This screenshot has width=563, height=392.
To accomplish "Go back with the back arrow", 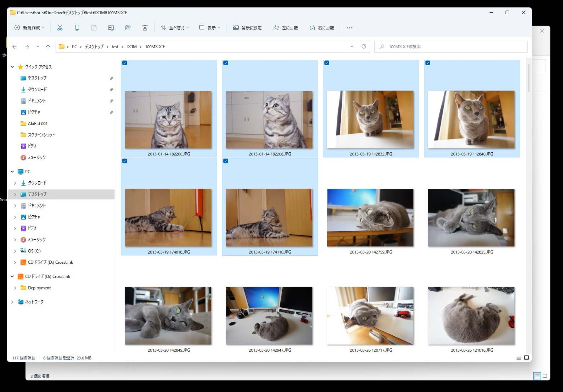I will point(14,47).
